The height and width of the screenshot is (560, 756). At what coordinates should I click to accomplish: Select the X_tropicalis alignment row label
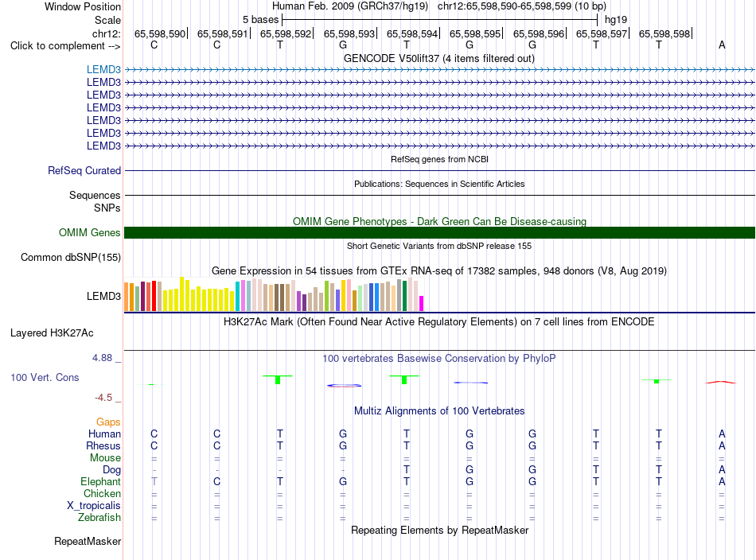point(94,506)
